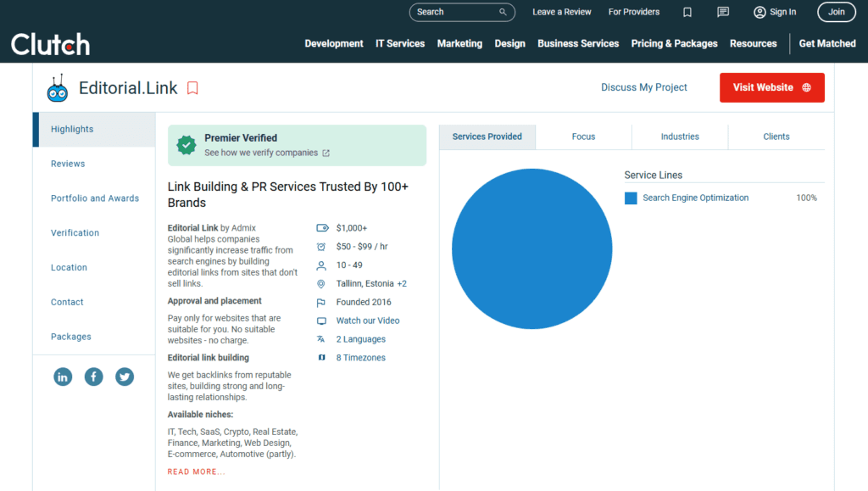Switch to the Industries tab
The height and width of the screenshot is (491, 868).
[680, 137]
